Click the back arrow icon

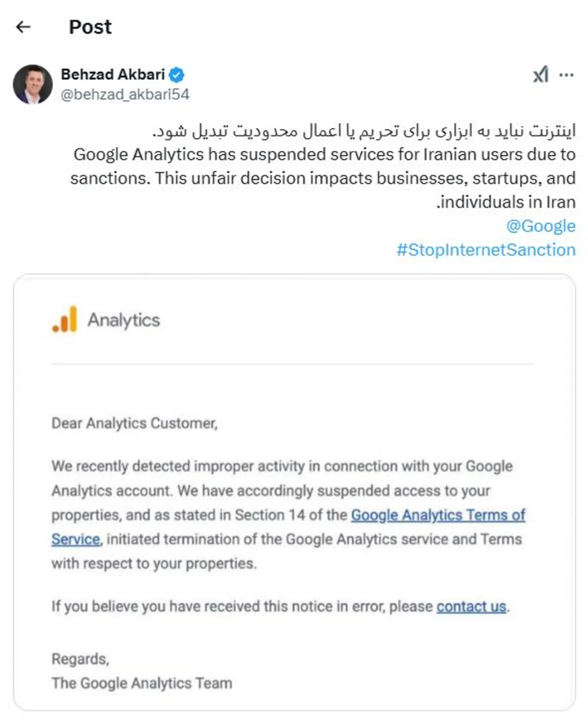23,27
